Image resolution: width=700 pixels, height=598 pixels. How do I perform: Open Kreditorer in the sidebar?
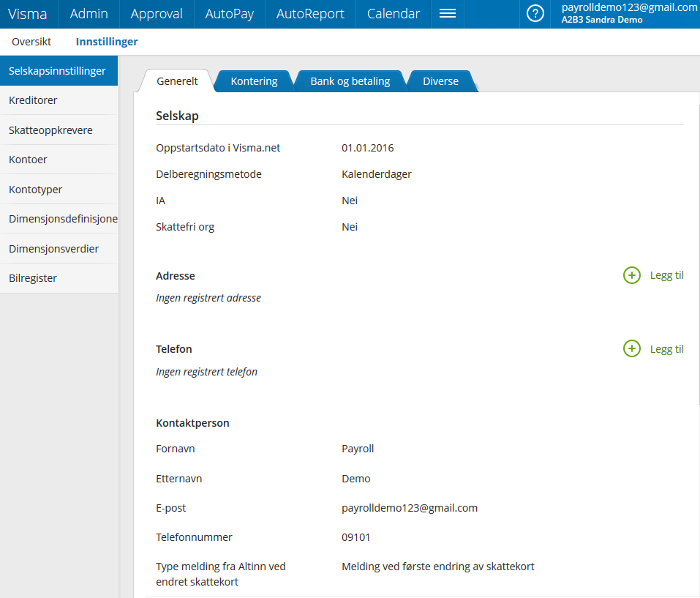point(59,100)
